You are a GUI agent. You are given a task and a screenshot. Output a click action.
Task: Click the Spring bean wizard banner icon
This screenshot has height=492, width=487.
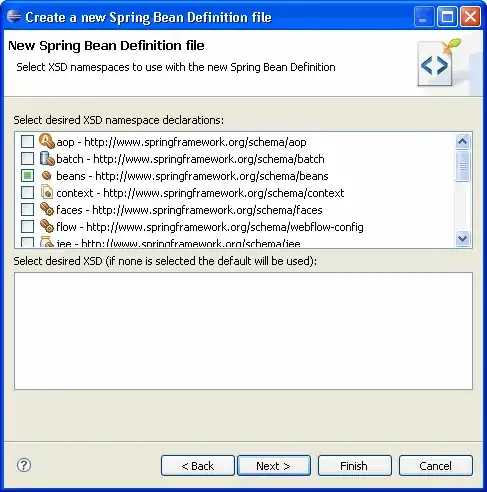click(439, 62)
